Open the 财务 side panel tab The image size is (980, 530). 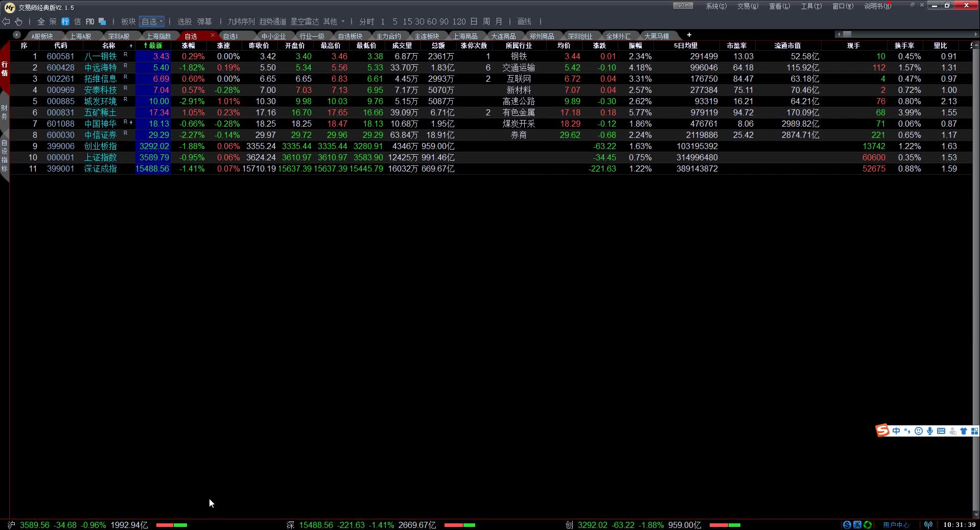point(5,112)
